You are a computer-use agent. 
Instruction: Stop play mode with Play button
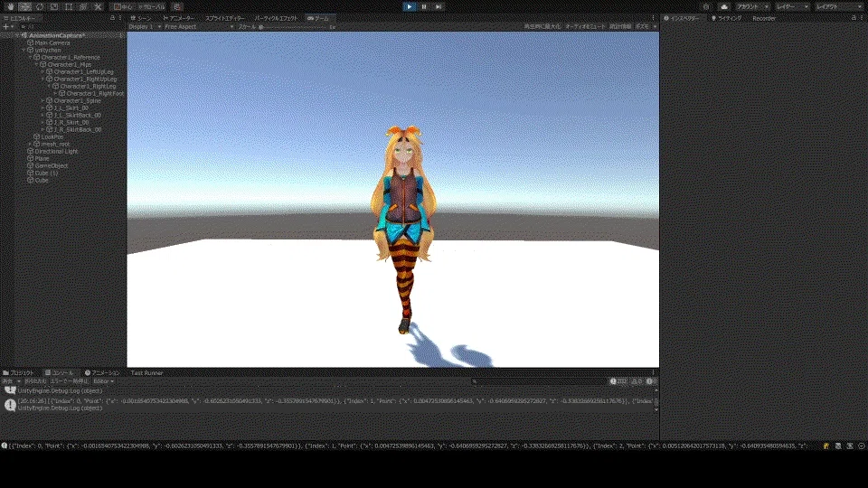tap(409, 6)
